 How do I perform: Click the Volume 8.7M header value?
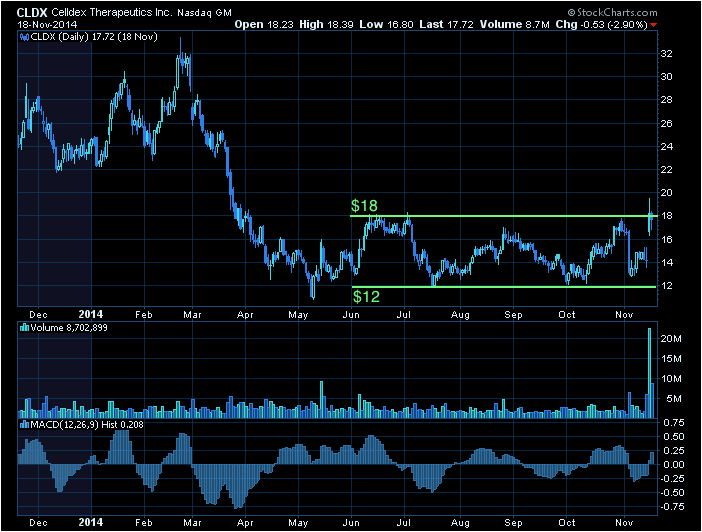(514, 25)
